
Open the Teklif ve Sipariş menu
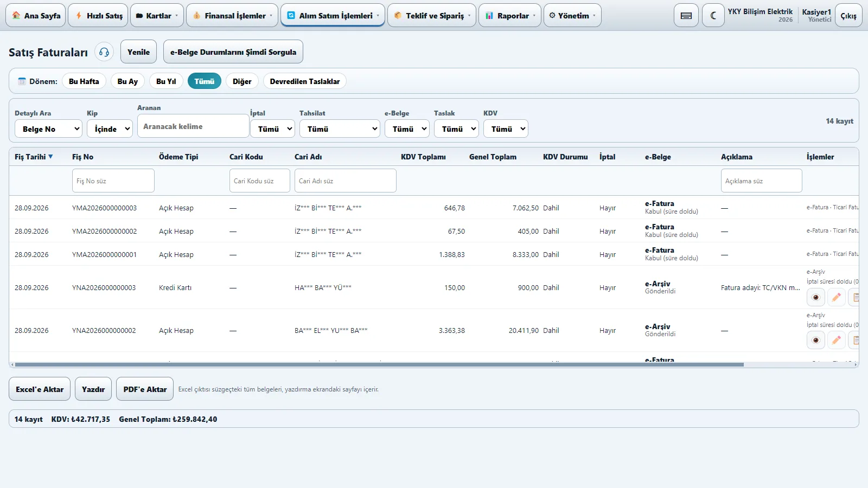432,16
